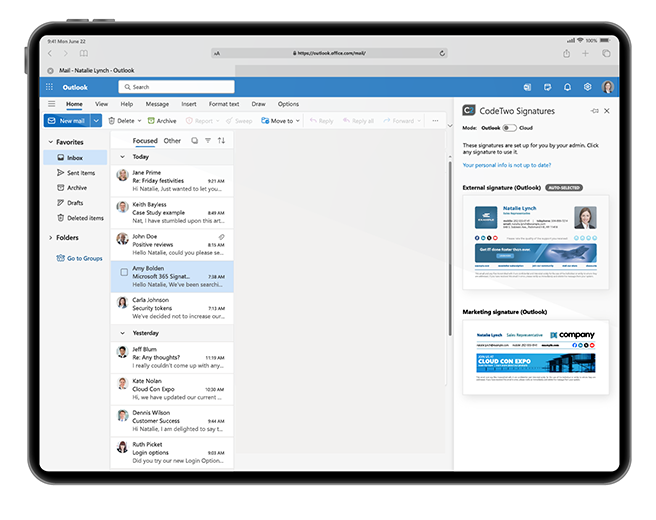Image resolution: width=656 pixels, height=520 pixels.
Task: Open the Message ribbon tab
Action: [157, 104]
